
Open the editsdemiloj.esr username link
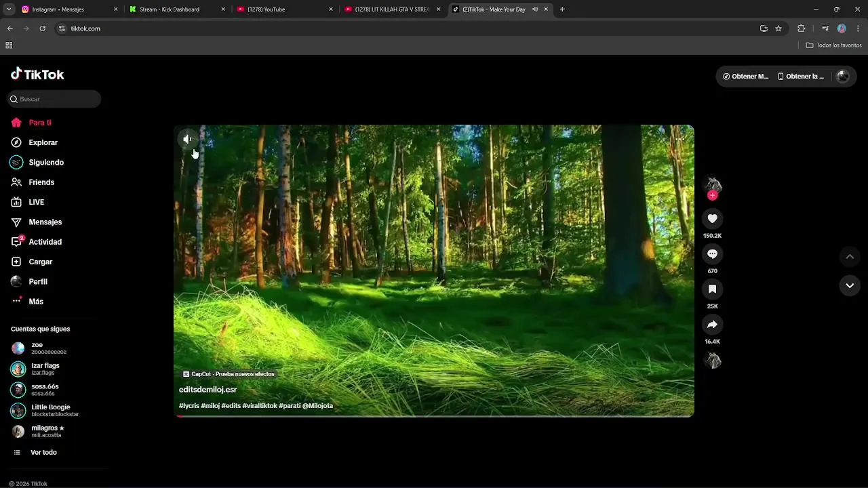[x=208, y=390]
